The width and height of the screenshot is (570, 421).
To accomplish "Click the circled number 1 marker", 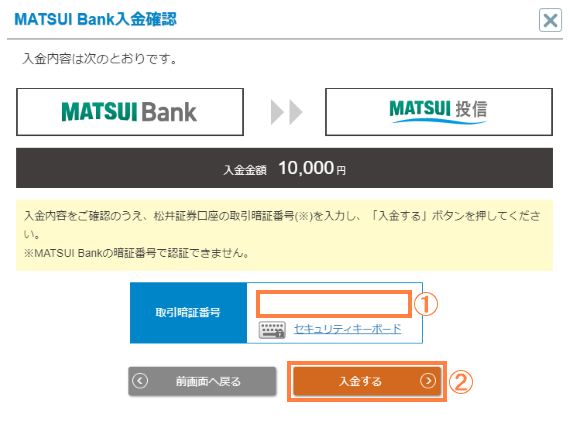I will click(426, 304).
